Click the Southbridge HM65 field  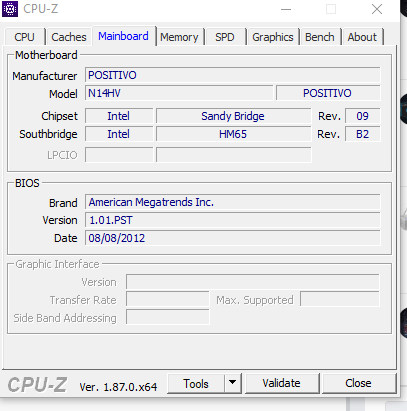click(233, 134)
